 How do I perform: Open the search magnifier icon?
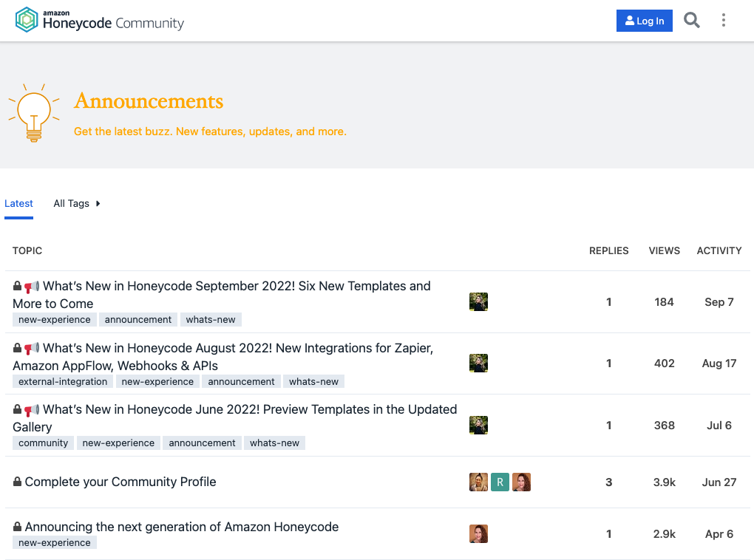691,20
